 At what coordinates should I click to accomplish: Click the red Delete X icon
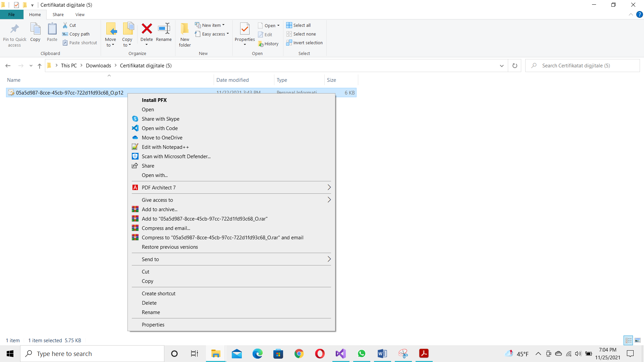pos(147,29)
